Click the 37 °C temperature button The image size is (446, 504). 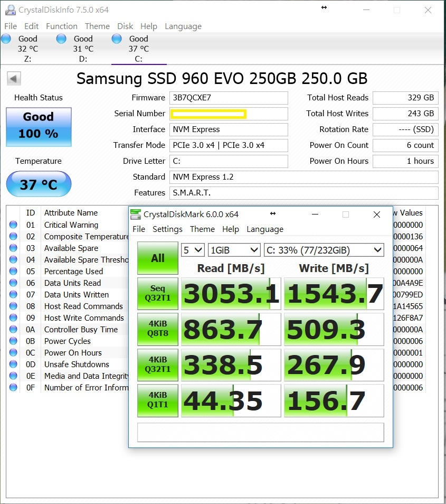(x=39, y=184)
